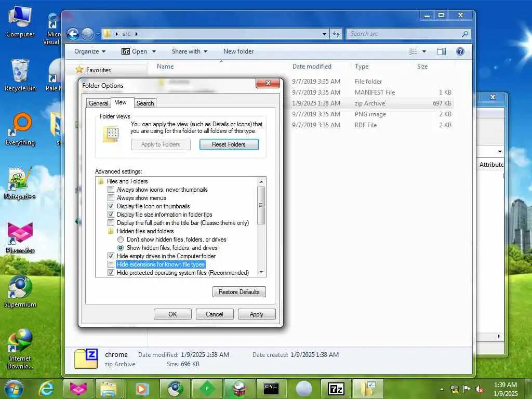Viewport: 532px width, 399px height.
Task: Expand the view options dropdown arrow
Action: point(424,51)
